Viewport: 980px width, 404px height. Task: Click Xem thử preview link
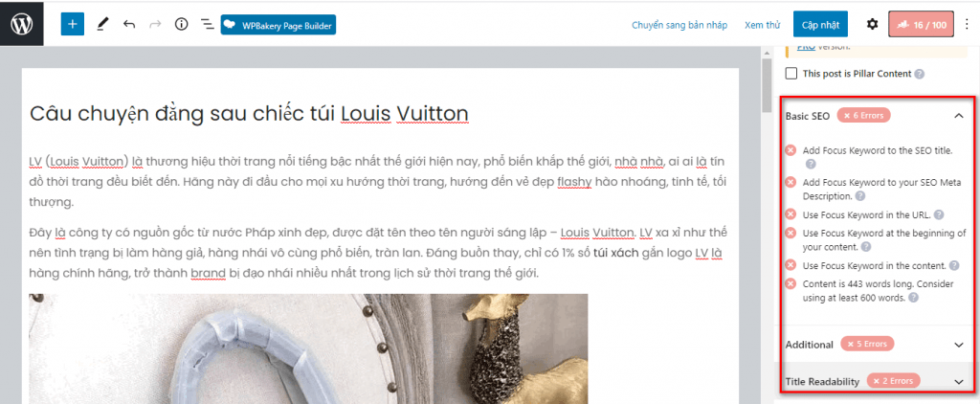[763, 25]
